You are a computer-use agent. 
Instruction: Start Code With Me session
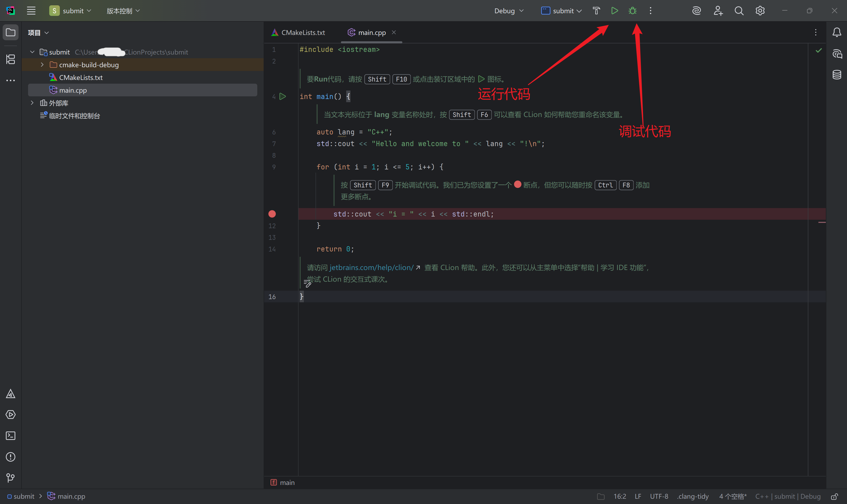[x=718, y=11]
